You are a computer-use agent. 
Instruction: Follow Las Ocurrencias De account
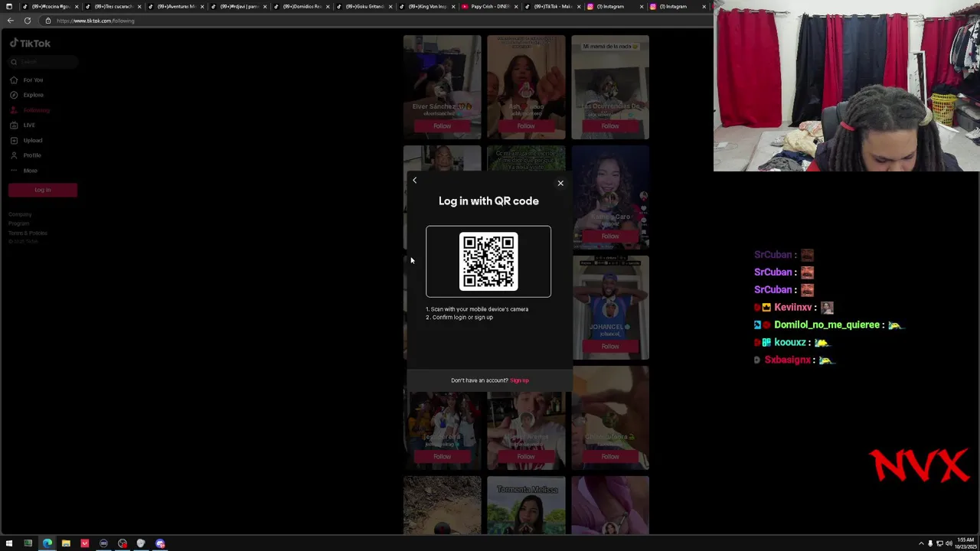click(x=610, y=126)
